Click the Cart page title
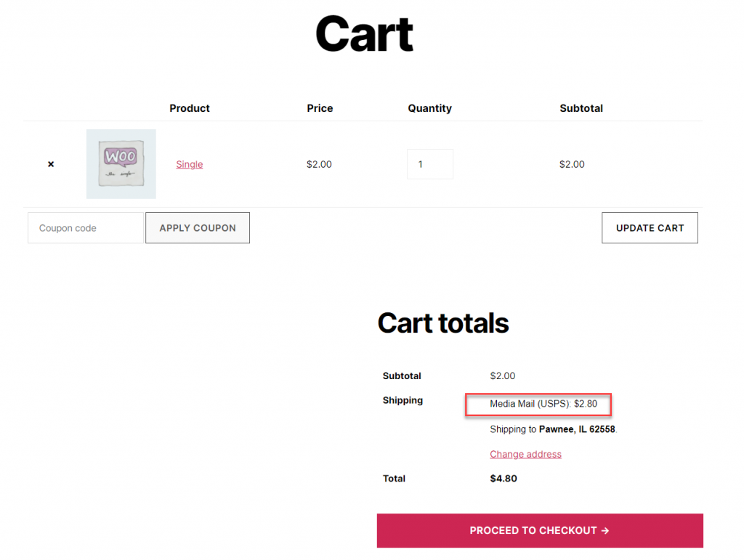744x560 pixels. (364, 34)
